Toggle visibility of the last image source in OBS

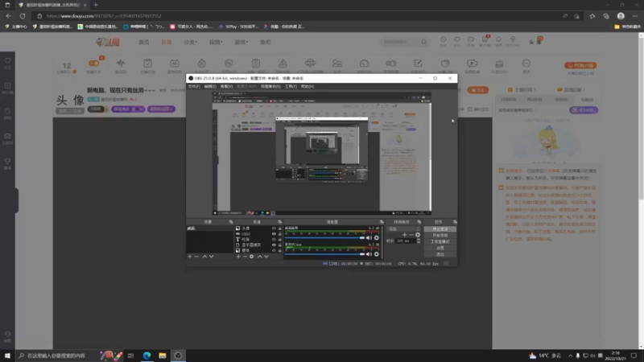274,250
